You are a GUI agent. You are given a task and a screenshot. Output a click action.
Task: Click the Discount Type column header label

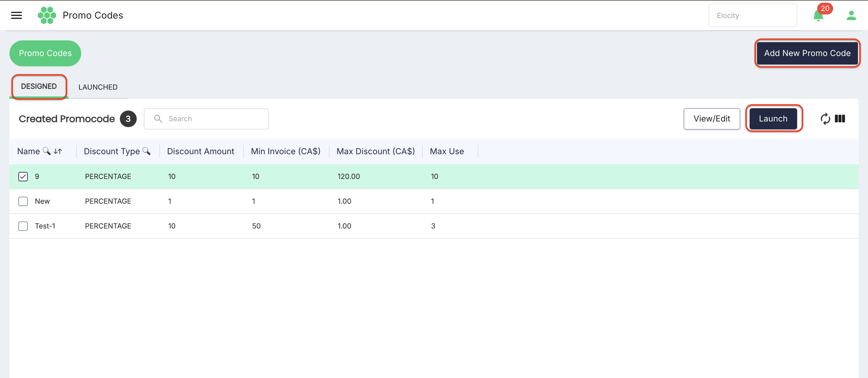click(x=112, y=152)
